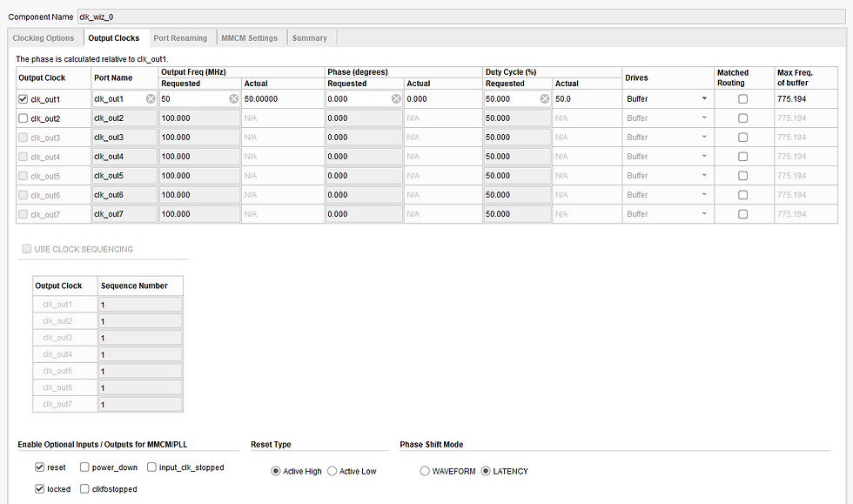Clear the clk_out1 requested output frequency

(x=233, y=99)
